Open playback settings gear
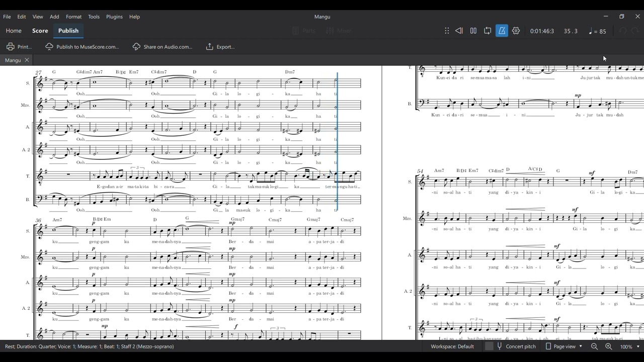 coord(516,31)
